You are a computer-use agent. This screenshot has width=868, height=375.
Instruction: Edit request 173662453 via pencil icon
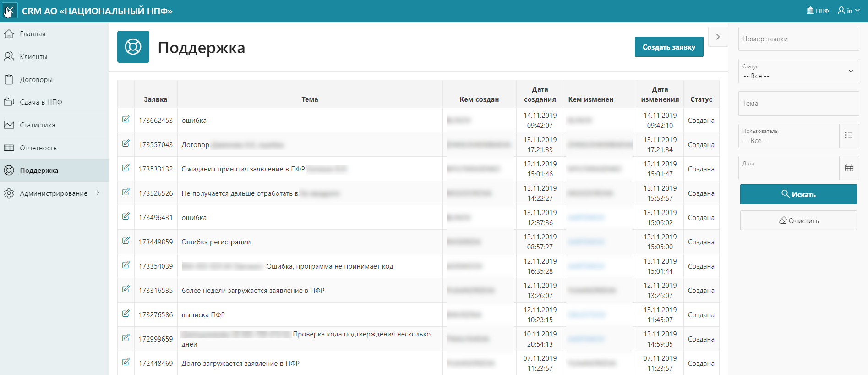pos(126,119)
